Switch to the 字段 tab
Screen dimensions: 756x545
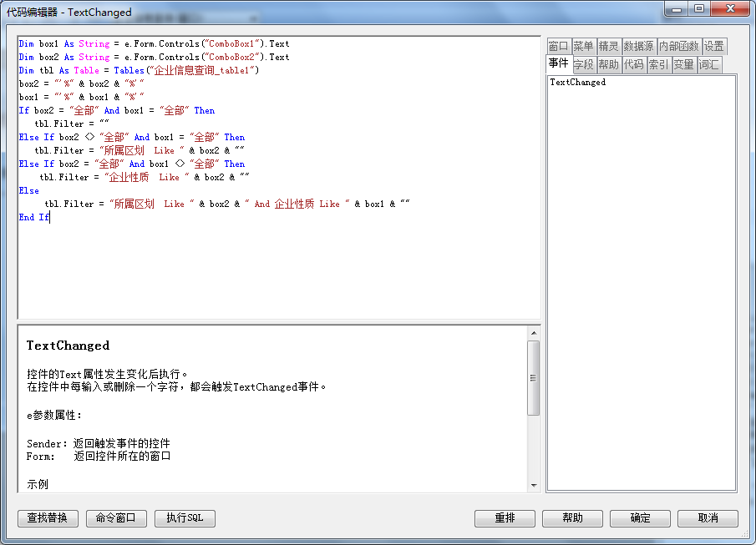[584, 64]
